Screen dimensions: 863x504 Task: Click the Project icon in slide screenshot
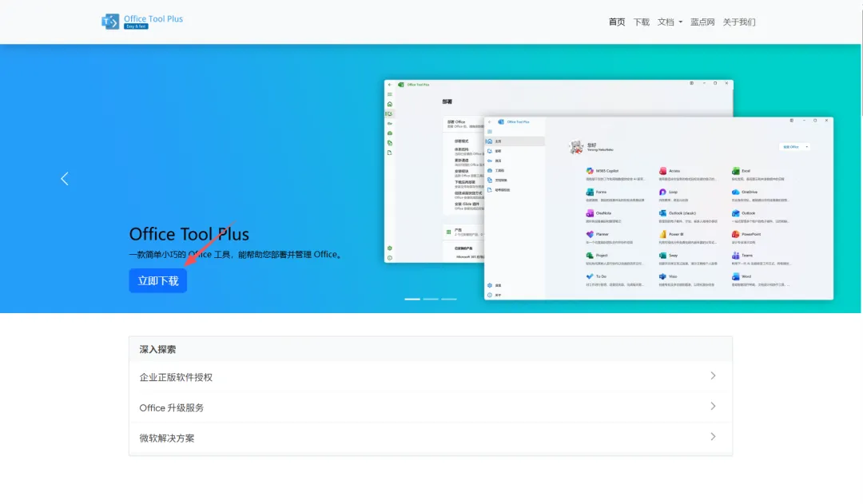(590, 256)
